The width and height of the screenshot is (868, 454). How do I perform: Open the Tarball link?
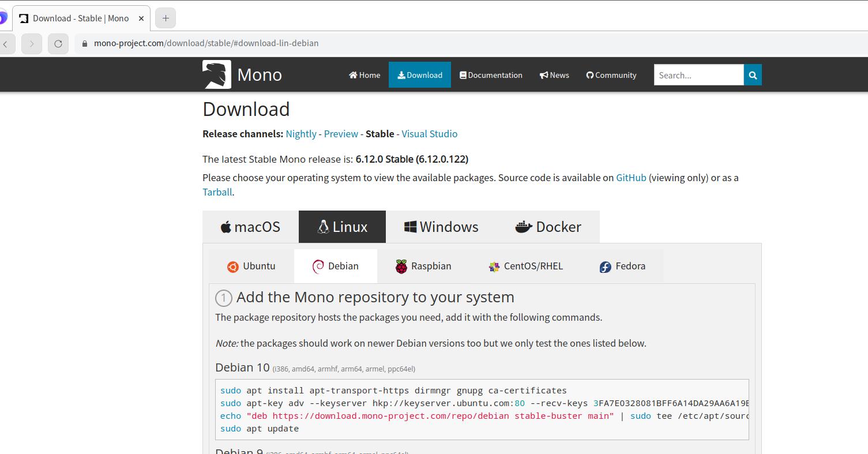click(217, 192)
